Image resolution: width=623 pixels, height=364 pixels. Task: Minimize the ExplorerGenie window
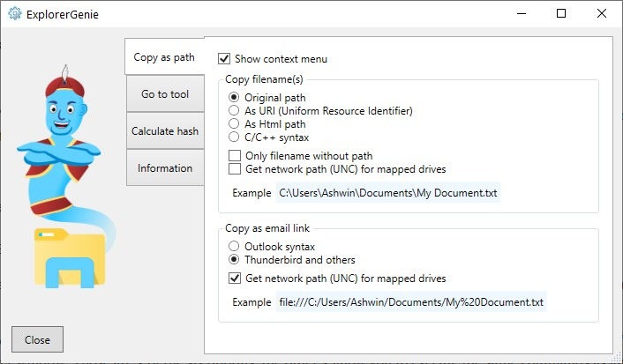coord(522,13)
